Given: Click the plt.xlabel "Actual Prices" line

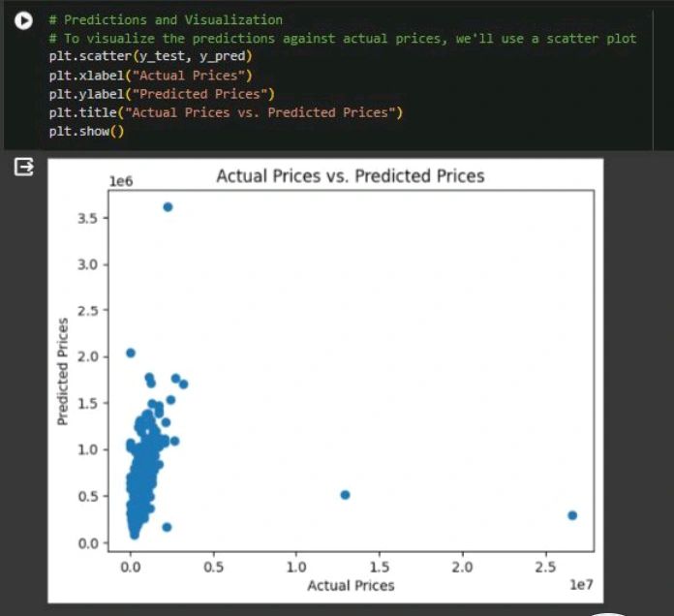Looking at the screenshot, I should (x=150, y=76).
